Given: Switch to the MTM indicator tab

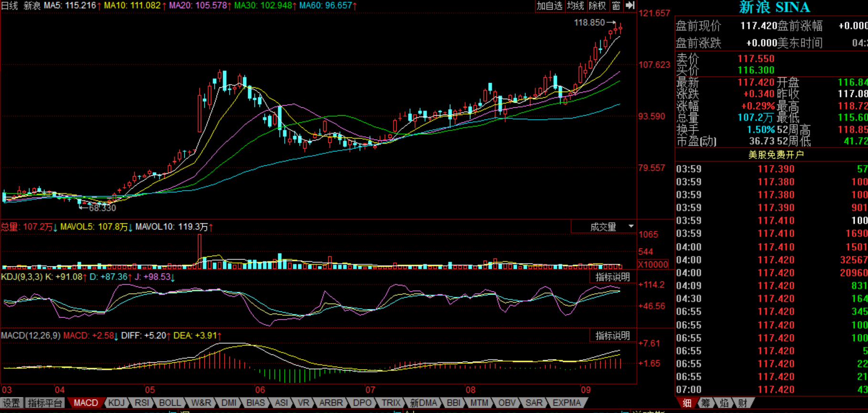Looking at the screenshot, I should click(479, 403).
